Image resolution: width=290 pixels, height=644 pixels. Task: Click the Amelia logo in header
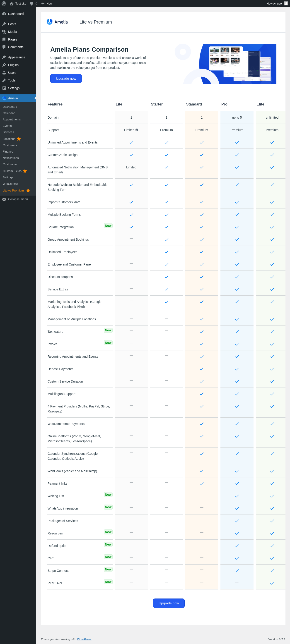pos(57,22)
